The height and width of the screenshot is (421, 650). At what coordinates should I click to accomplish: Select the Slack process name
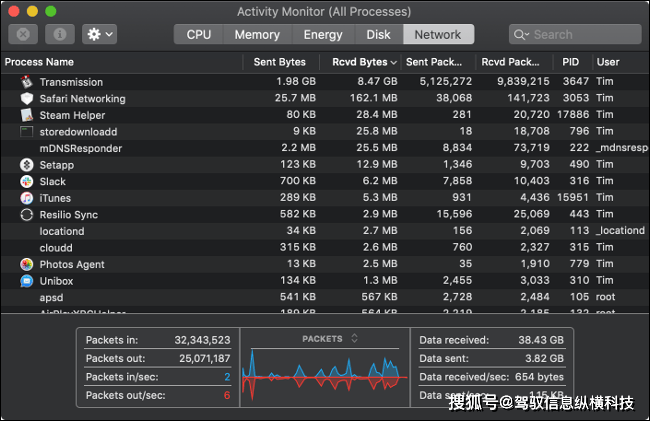pyautogui.click(x=53, y=181)
